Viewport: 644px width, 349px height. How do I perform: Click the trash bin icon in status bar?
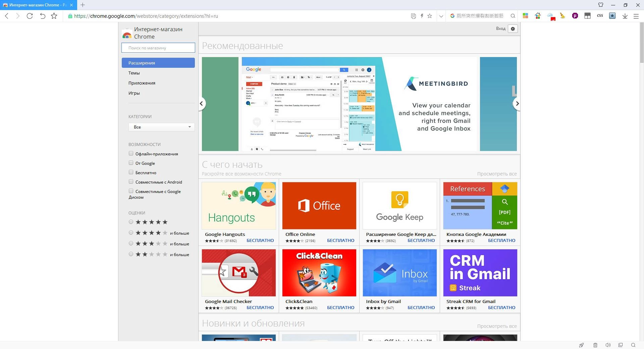click(x=595, y=345)
